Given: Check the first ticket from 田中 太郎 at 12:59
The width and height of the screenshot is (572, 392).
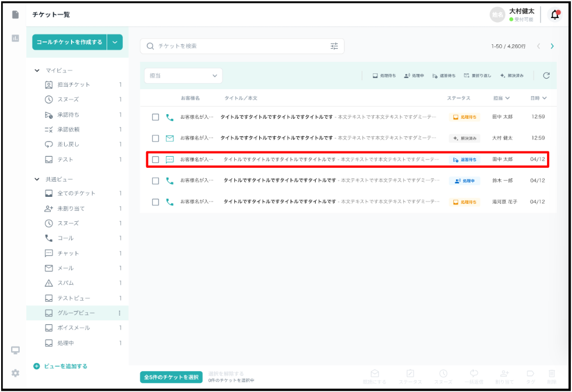Looking at the screenshot, I should pyautogui.click(x=156, y=117).
